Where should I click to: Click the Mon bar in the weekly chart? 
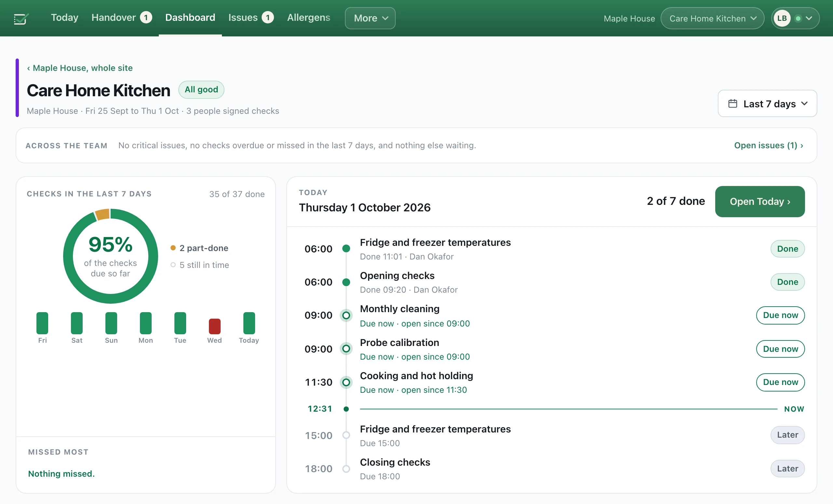click(x=146, y=323)
